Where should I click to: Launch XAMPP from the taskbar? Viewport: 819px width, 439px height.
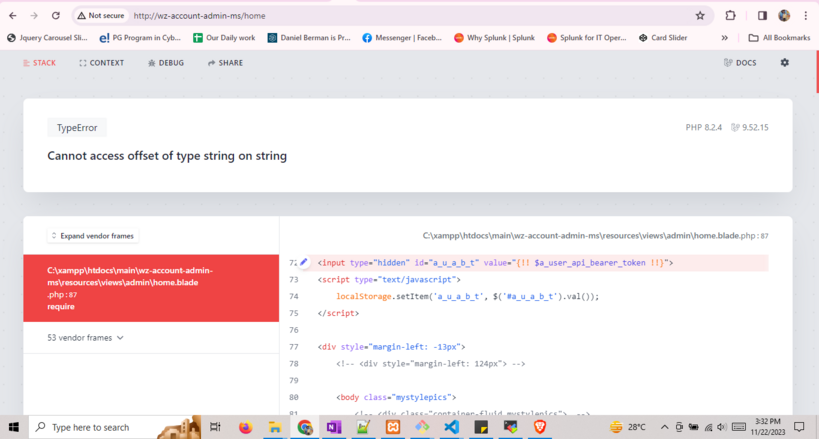393,427
